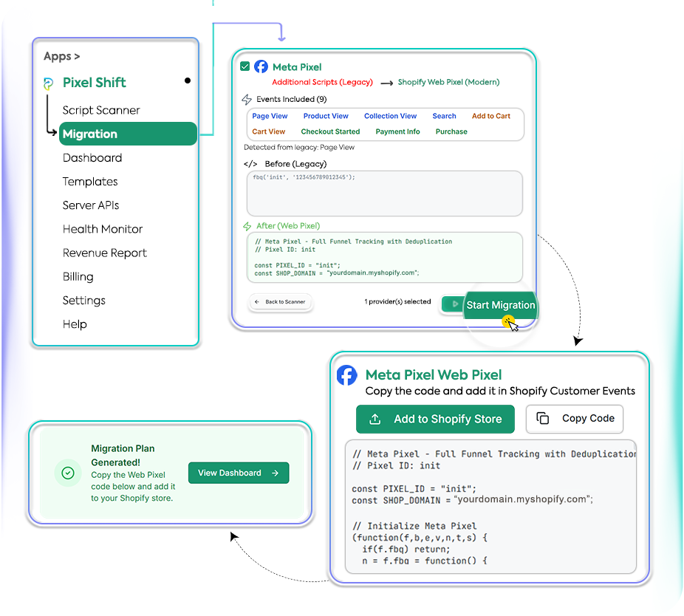Click the lightning icon by After (Web Pixel)
Screen dimensions: 684x616
coord(247,226)
